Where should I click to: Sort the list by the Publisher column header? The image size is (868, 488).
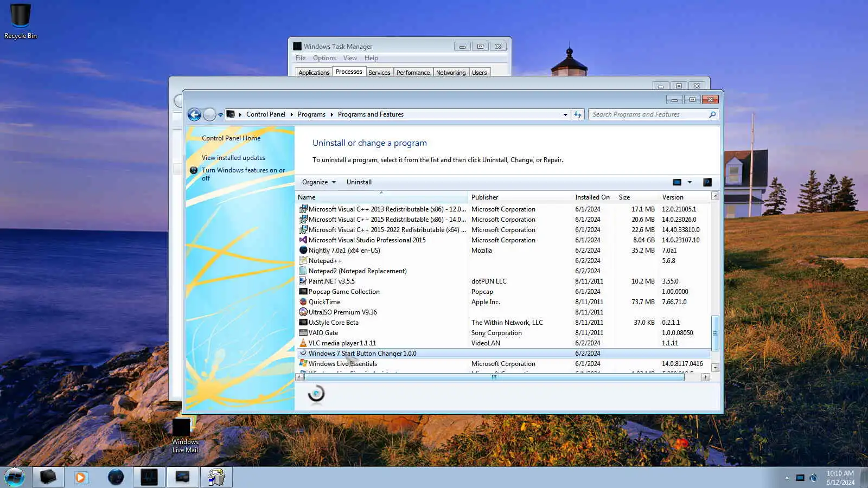click(520, 197)
